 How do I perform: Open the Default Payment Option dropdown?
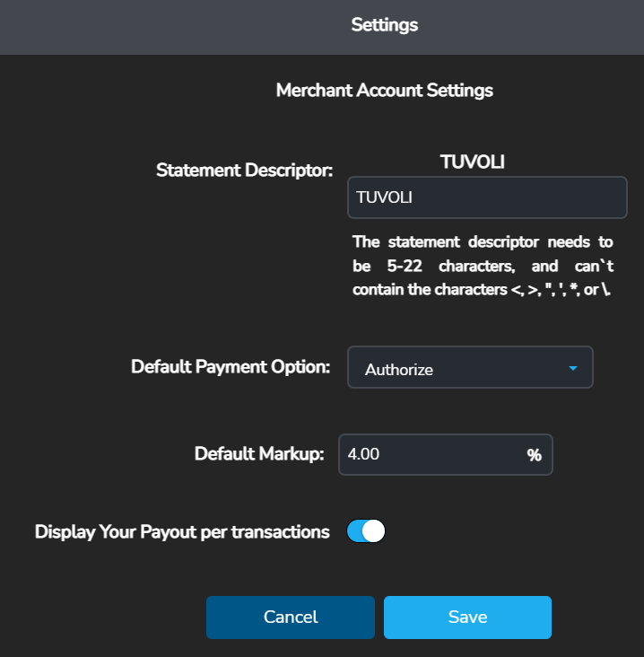point(470,368)
